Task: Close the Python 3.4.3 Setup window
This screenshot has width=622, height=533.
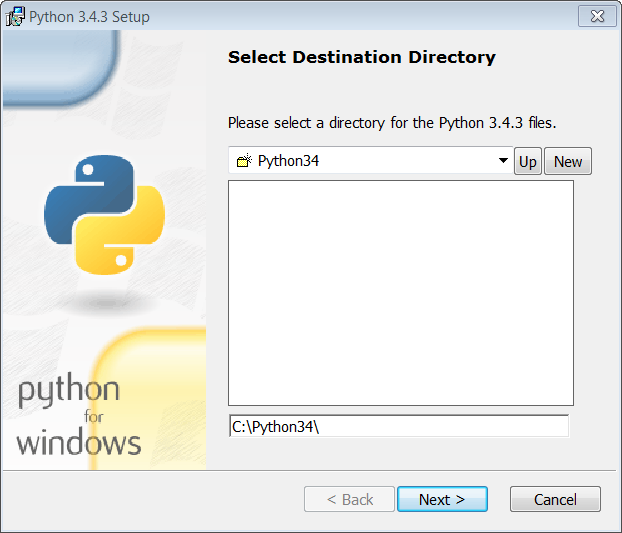Action: pyautogui.click(x=597, y=16)
